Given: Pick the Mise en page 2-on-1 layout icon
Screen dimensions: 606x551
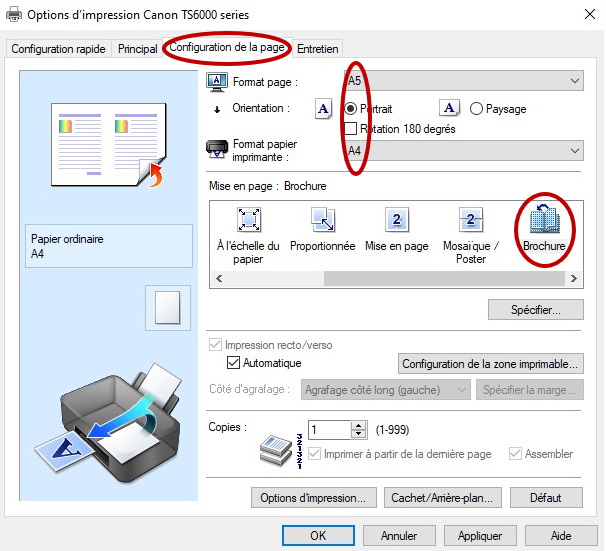Looking at the screenshot, I should tap(397, 219).
